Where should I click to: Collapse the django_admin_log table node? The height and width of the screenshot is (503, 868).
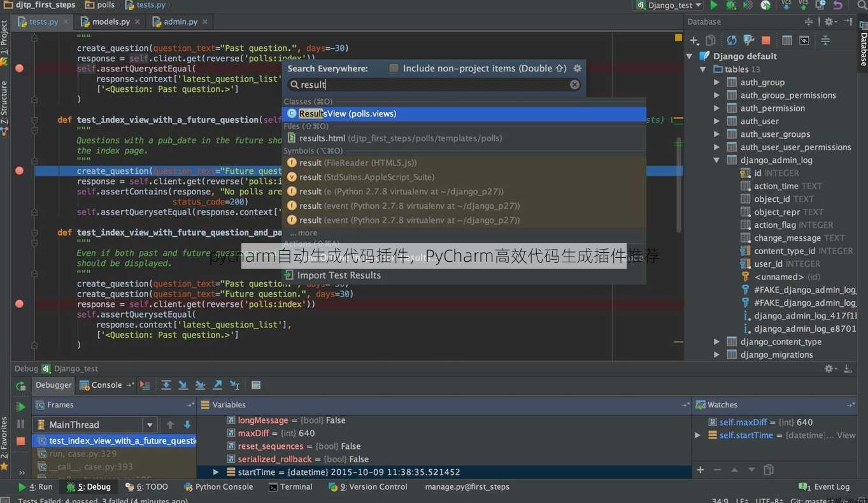coord(716,160)
